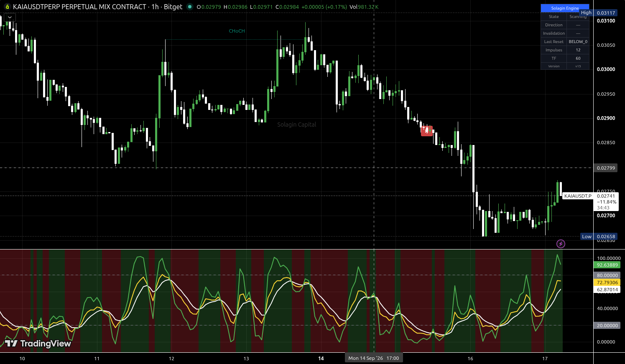The height and width of the screenshot is (364, 625).
Task: Click the 0.02900 price axis label
Action: click(x=606, y=118)
